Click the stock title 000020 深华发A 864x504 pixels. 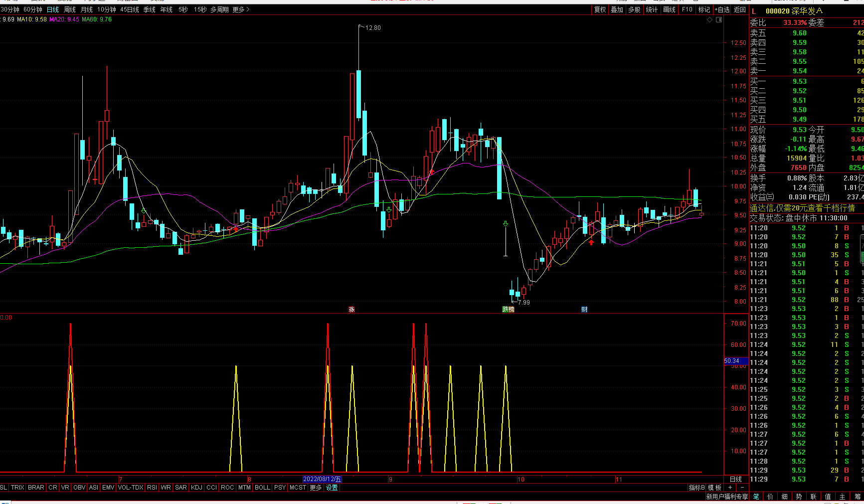click(794, 11)
